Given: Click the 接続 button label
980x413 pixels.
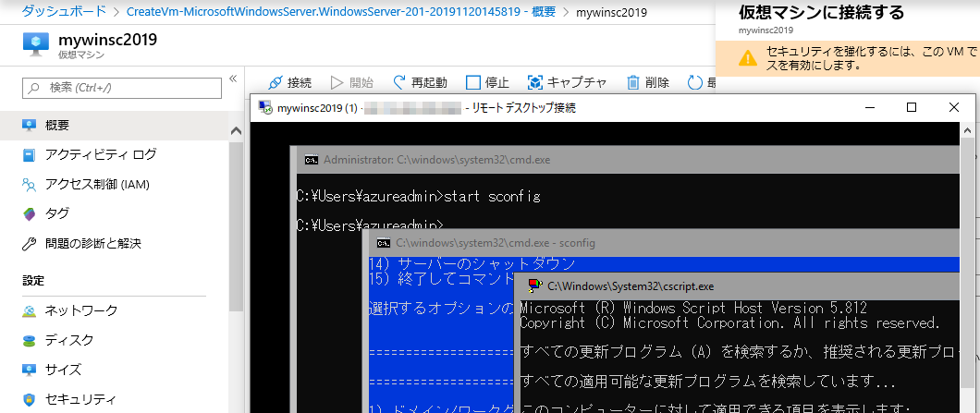Looking at the screenshot, I should tap(300, 82).
